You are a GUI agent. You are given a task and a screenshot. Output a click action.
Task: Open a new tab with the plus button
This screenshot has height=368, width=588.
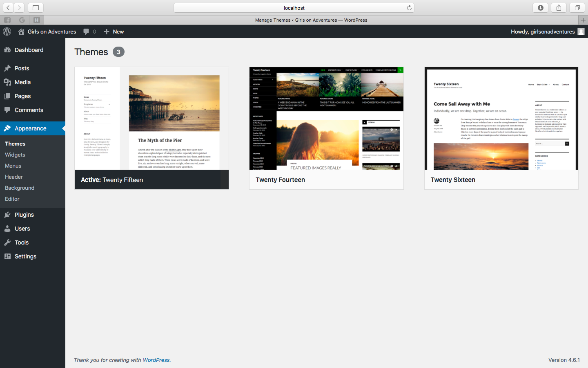pyautogui.click(x=583, y=20)
